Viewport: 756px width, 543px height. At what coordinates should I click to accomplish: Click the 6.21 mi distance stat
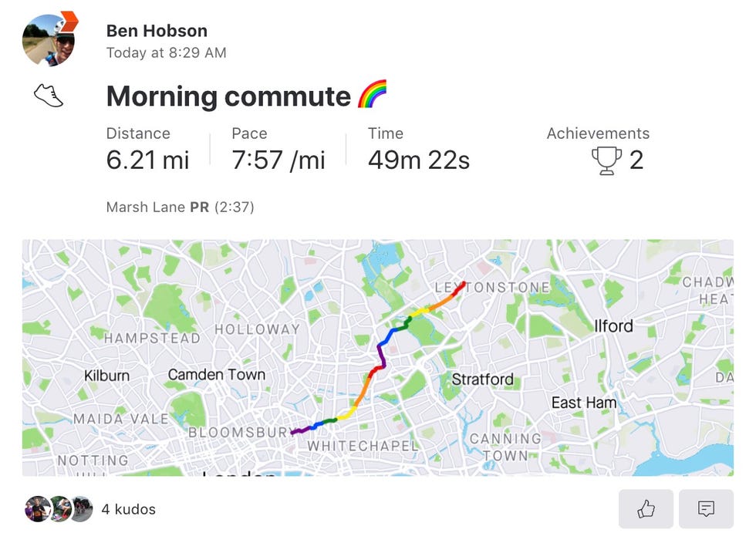coord(147,160)
